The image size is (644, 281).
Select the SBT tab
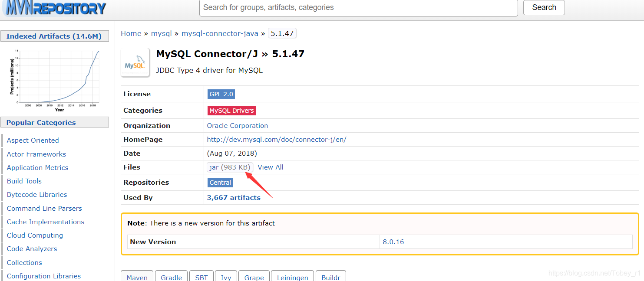201,276
